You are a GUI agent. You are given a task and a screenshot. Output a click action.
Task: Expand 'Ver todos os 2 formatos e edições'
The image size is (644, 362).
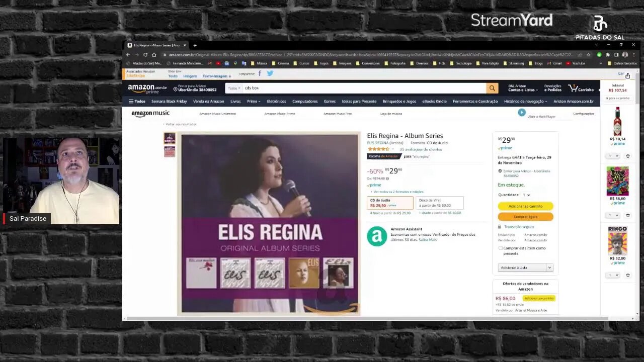[x=396, y=192]
